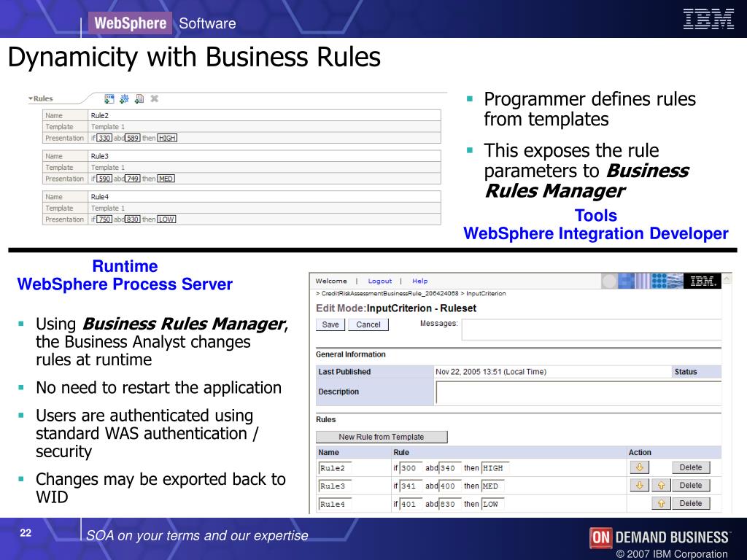Click the On Demand Business logo
The height and width of the screenshot is (560, 747).
pyautogui.click(x=659, y=537)
